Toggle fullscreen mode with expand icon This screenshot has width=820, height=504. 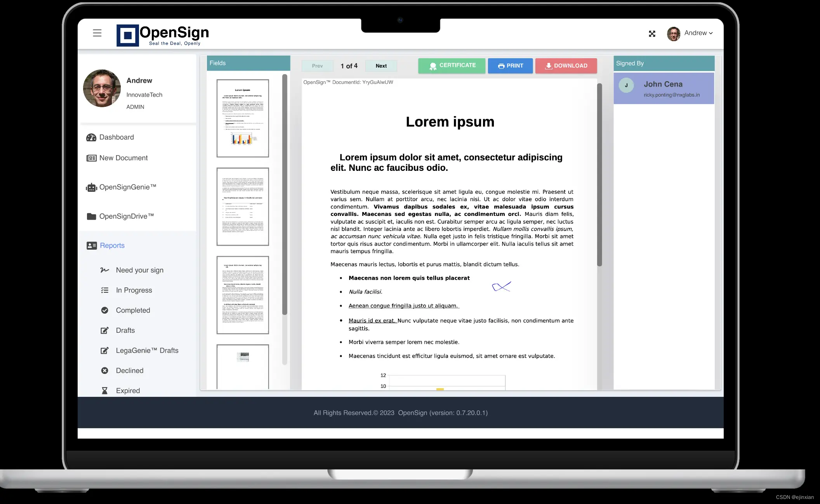[x=652, y=33]
